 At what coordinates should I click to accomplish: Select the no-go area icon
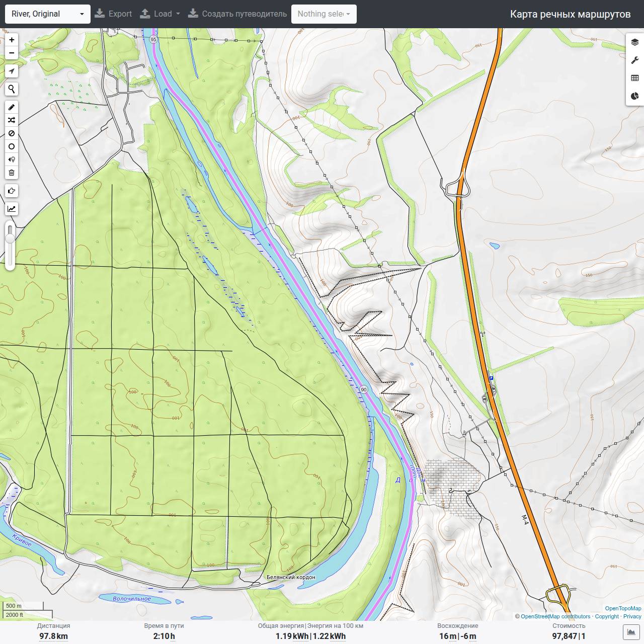coord(11,133)
